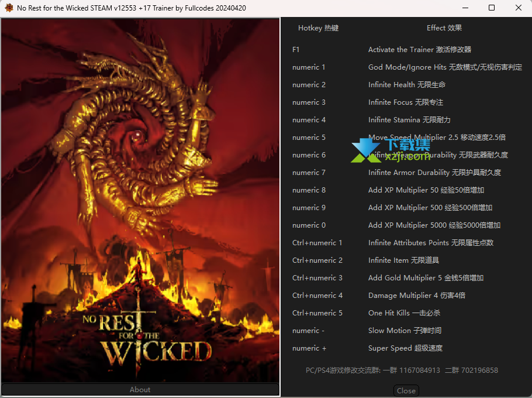Viewport: 532px width, 398px height.
Task: Click the 'numeric 6' hotkey label
Action: (309, 155)
